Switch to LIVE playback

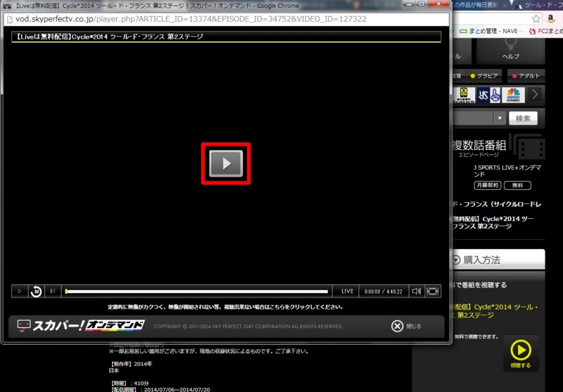pos(347,291)
